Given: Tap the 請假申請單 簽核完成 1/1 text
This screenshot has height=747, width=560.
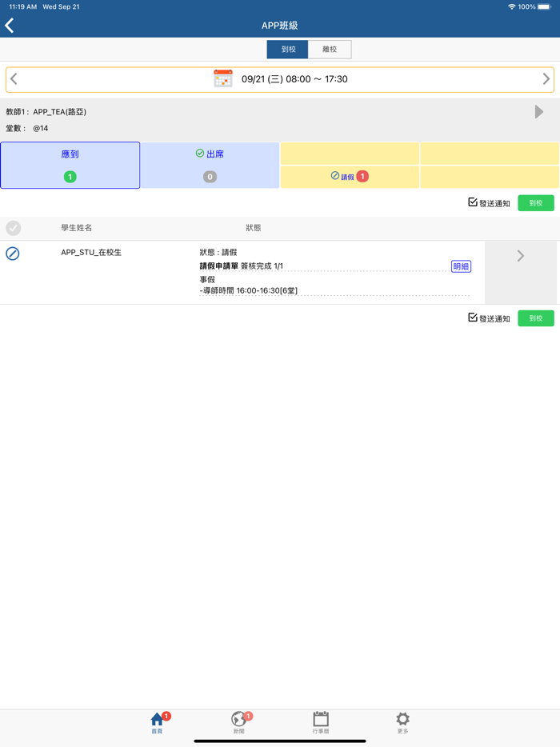Looking at the screenshot, I should pyautogui.click(x=241, y=266).
